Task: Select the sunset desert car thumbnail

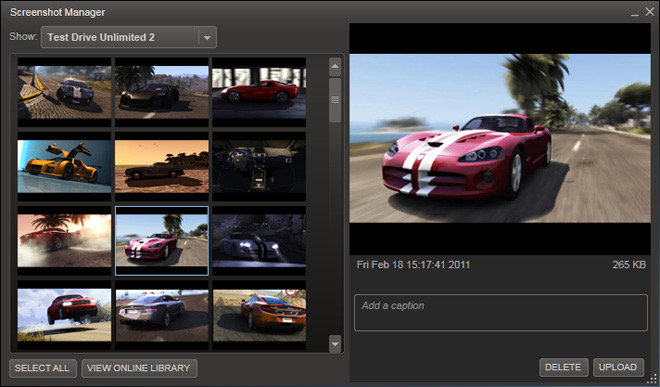Action: tap(162, 167)
